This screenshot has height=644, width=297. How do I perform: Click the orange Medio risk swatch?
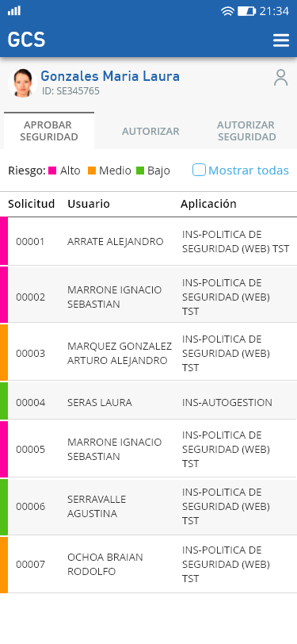point(92,171)
